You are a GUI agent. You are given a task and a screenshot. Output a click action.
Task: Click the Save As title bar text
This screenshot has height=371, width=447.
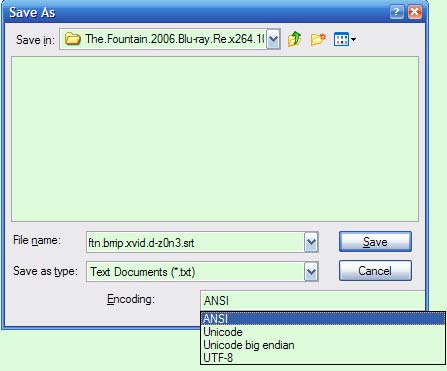point(32,13)
